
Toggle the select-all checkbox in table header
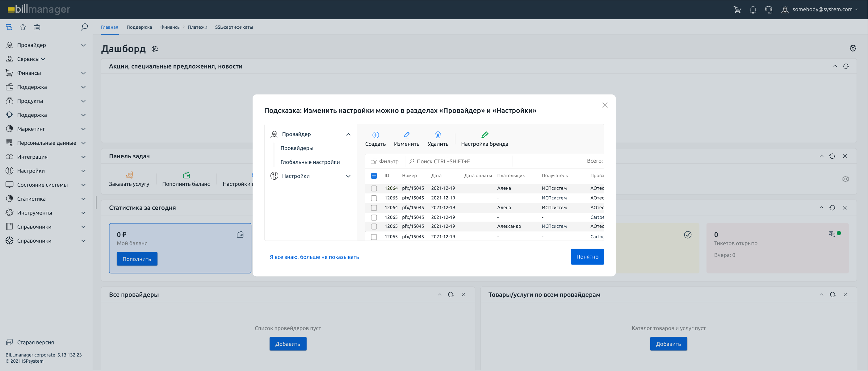click(374, 176)
